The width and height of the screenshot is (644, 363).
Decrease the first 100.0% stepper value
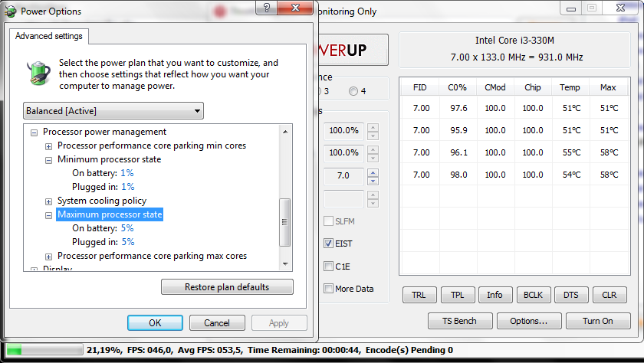373,136
